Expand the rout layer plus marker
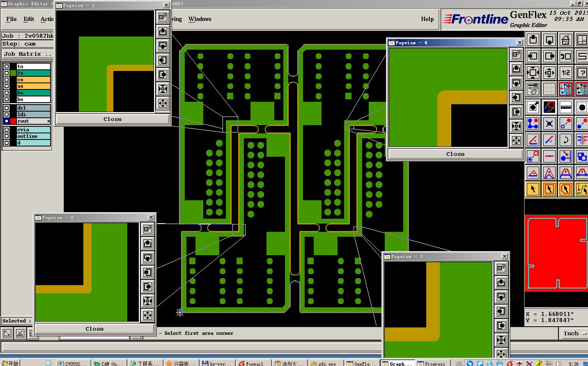Viewport: 588px width, 366px height. (x=48, y=121)
